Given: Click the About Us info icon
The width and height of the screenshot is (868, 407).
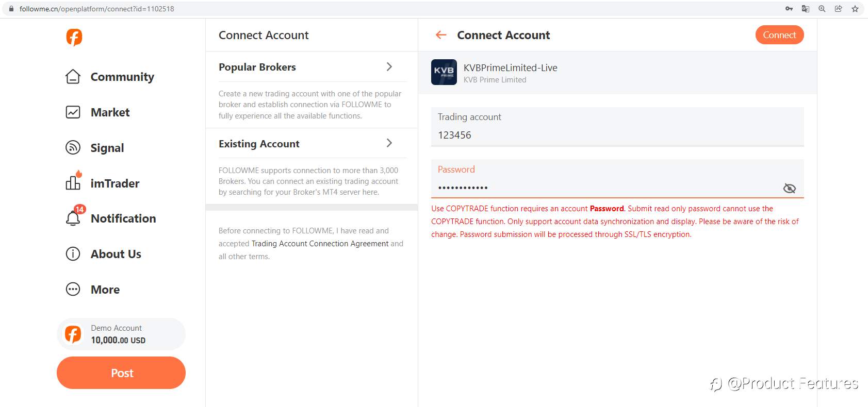Looking at the screenshot, I should tap(73, 254).
